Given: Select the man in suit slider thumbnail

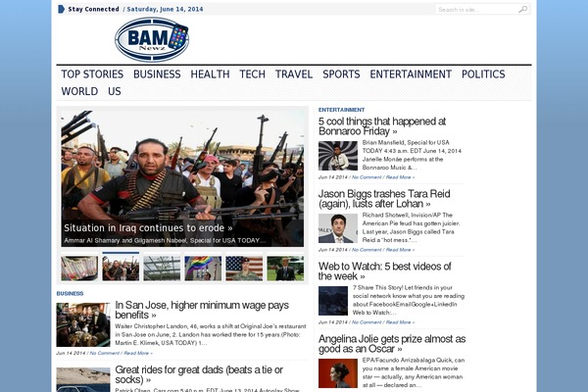Looking at the screenshot, I should 285,269.
